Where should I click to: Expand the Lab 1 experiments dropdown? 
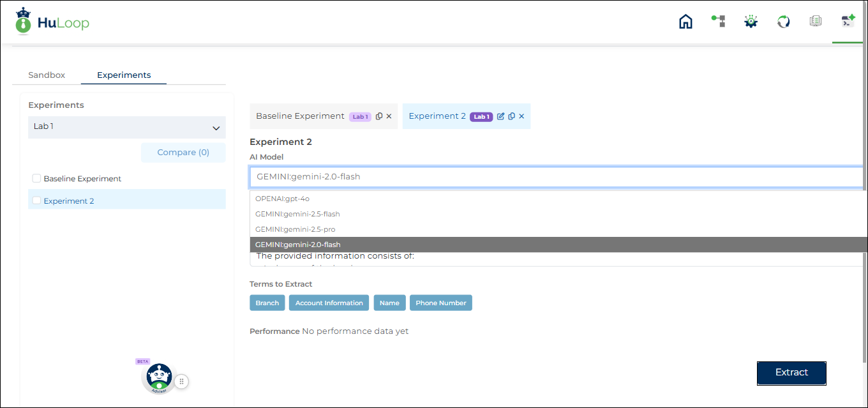coord(126,127)
